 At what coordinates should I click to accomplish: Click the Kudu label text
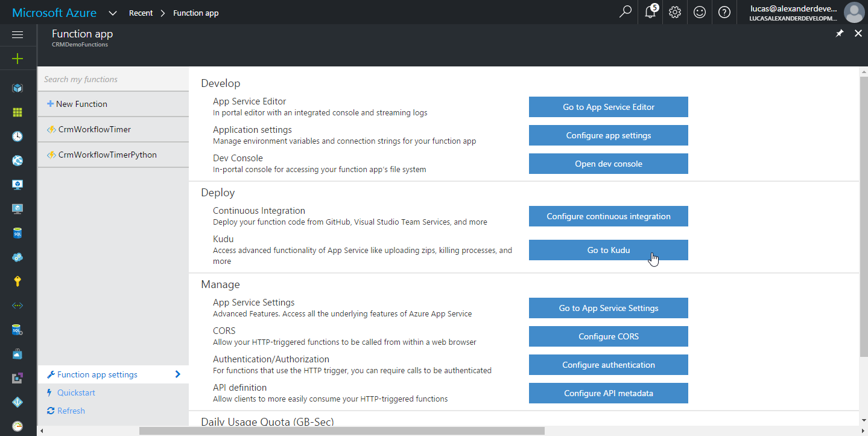(223, 239)
